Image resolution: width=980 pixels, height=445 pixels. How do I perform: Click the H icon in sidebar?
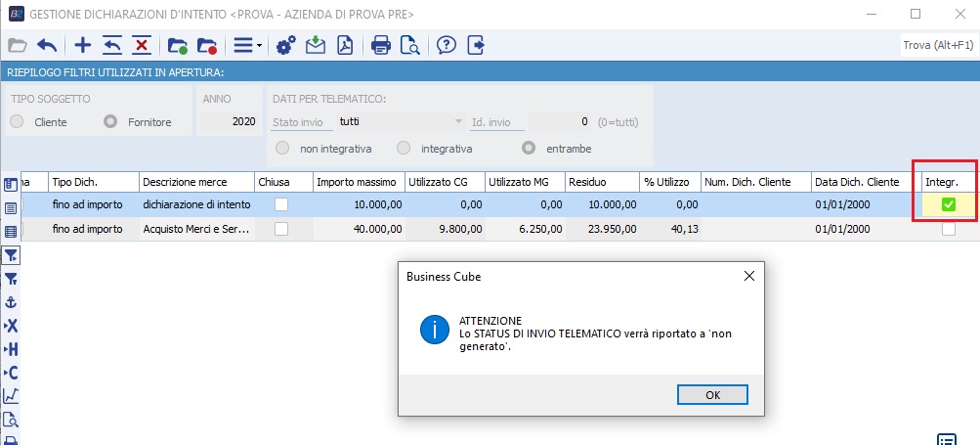point(11,349)
